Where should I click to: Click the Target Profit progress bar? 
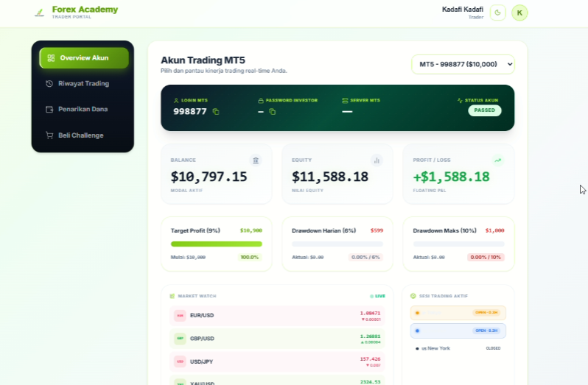tap(217, 244)
